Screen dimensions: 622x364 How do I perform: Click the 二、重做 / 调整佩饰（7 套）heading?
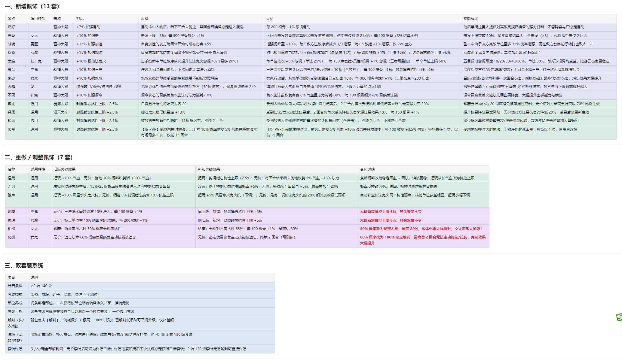pyautogui.click(x=39, y=157)
